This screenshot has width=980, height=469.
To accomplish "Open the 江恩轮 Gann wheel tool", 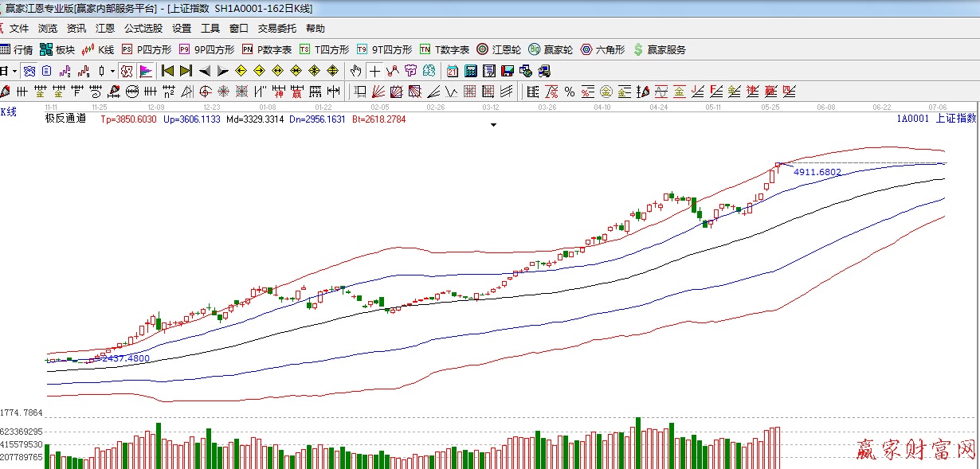I will pyautogui.click(x=499, y=49).
